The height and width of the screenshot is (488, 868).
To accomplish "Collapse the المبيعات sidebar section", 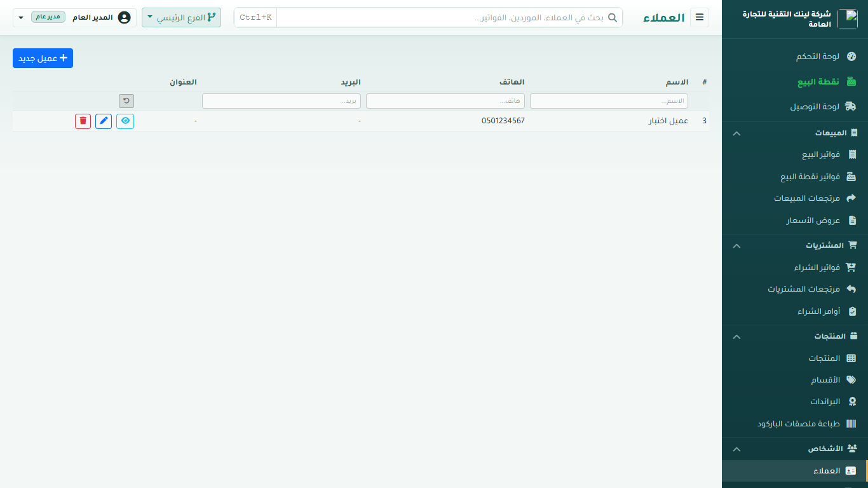I will tap(736, 133).
